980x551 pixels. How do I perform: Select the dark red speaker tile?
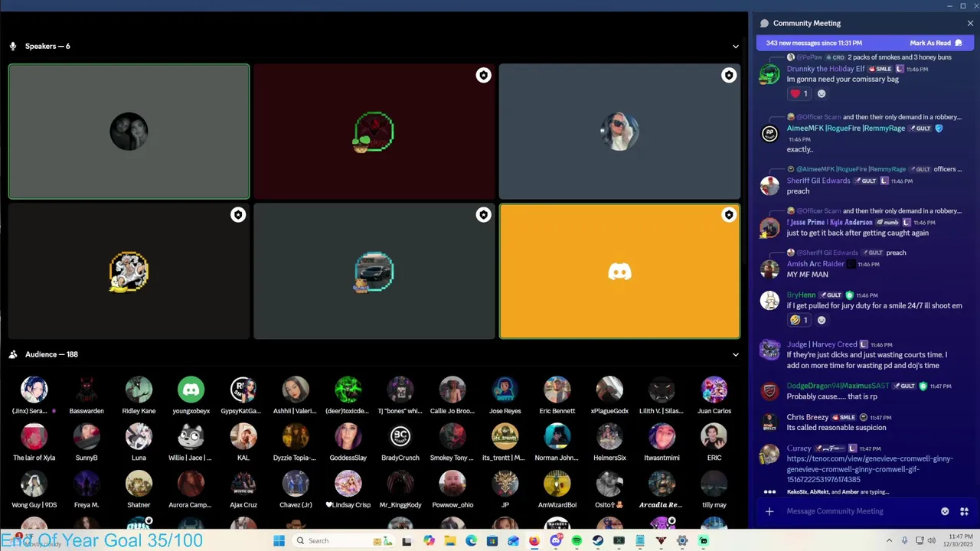coord(374,132)
